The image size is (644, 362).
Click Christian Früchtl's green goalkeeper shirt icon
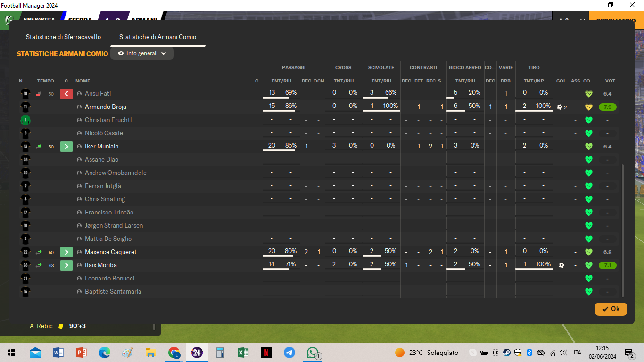click(25, 120)
